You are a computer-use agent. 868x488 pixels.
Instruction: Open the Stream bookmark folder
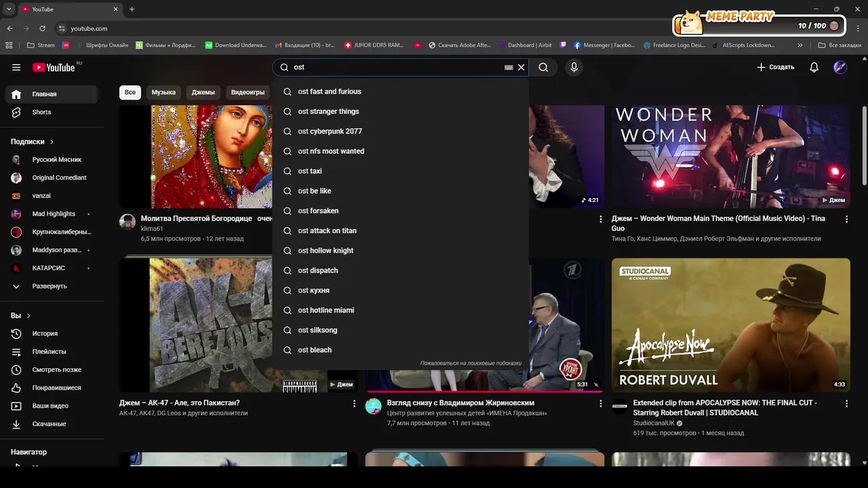[x=41, y=45]
